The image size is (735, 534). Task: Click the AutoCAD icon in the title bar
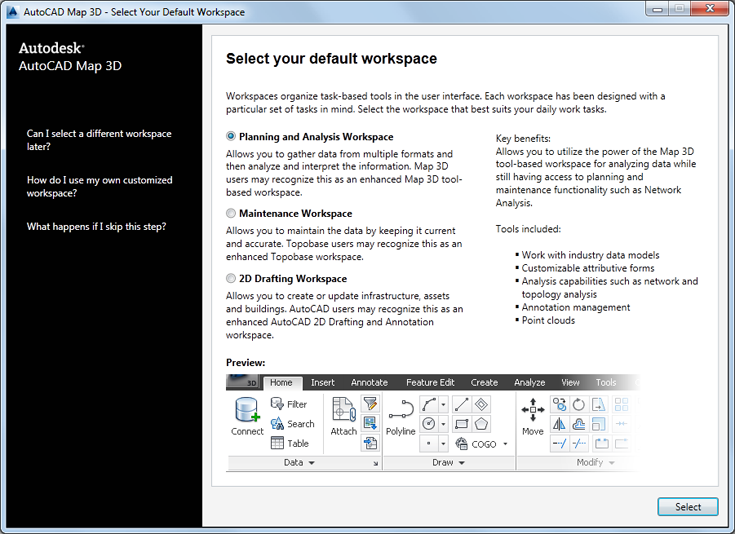pos(13,12)
